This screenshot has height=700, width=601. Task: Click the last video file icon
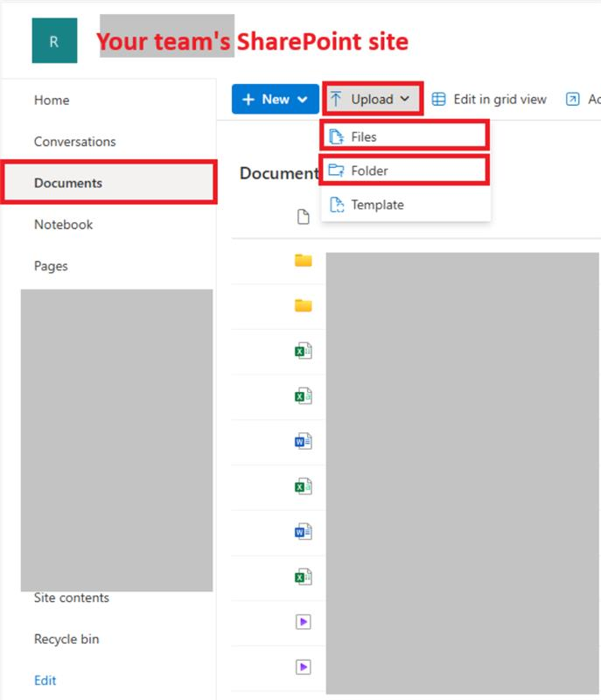click(304, 667)
